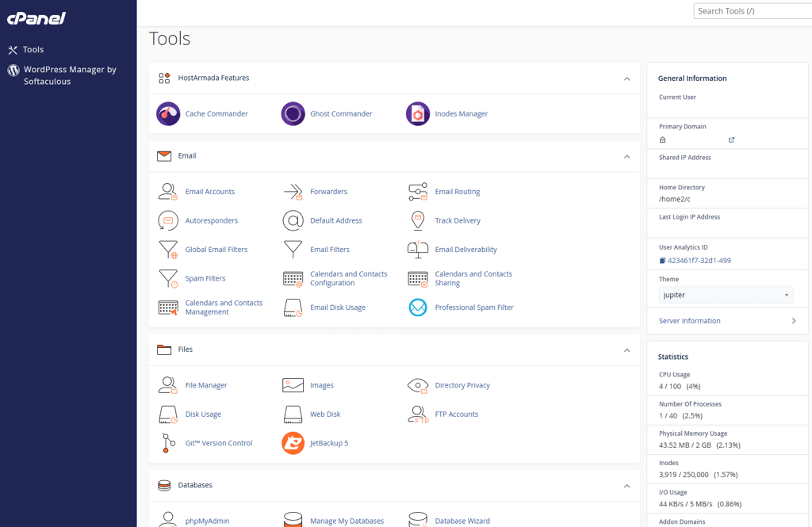Open Calendars and Contacts Sharing icon

418,278
